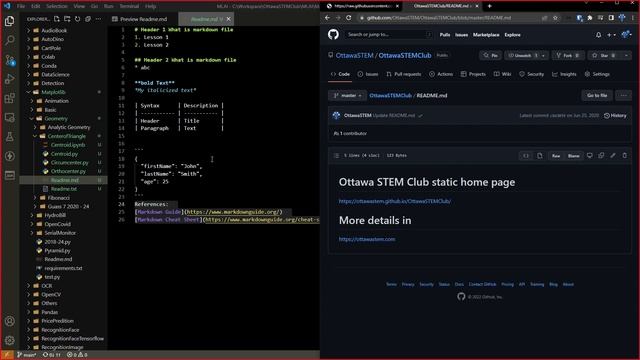Edit README.md with the pencil icon
Viewport: 640px width, 360px height.
[613, 156]
